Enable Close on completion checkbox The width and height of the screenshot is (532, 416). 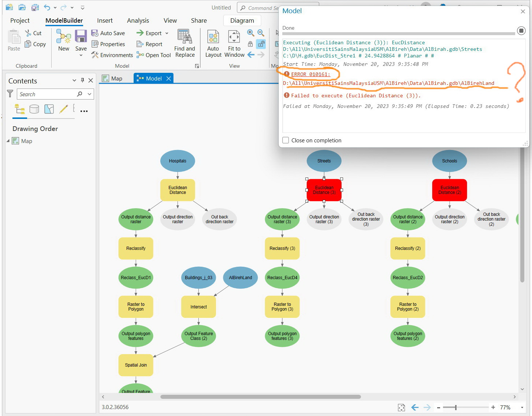click(x=286, y=140)
